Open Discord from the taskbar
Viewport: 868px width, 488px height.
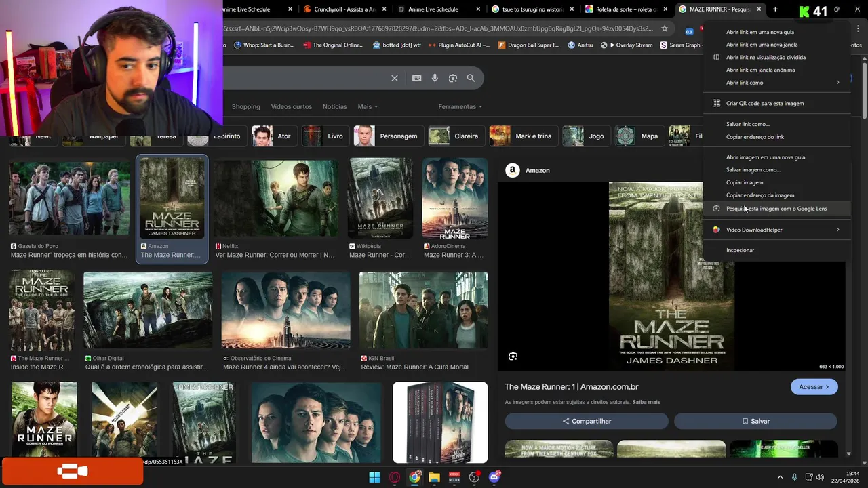click(x=494, y=477)
